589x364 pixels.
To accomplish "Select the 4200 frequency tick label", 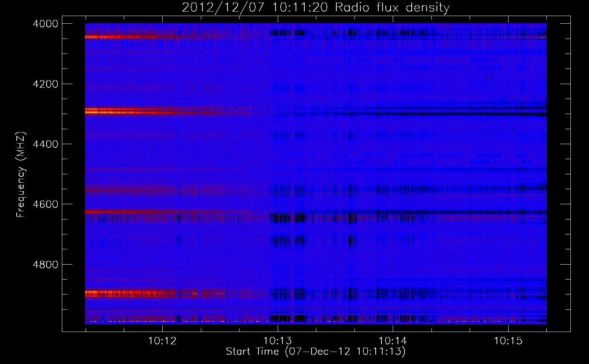I will tap(46, 84).
